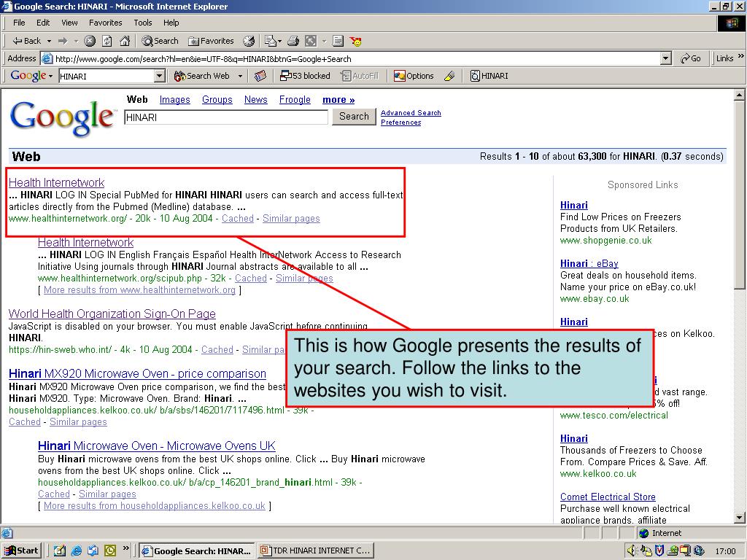Go to Home page icon
747x560 pixels.
pyautogui.click(x=125, y=41)
